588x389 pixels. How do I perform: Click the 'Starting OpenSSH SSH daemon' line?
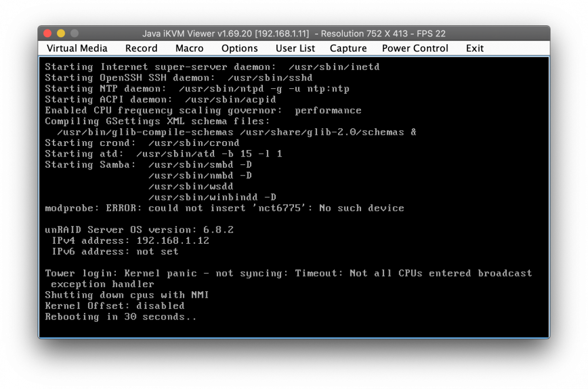179,78
